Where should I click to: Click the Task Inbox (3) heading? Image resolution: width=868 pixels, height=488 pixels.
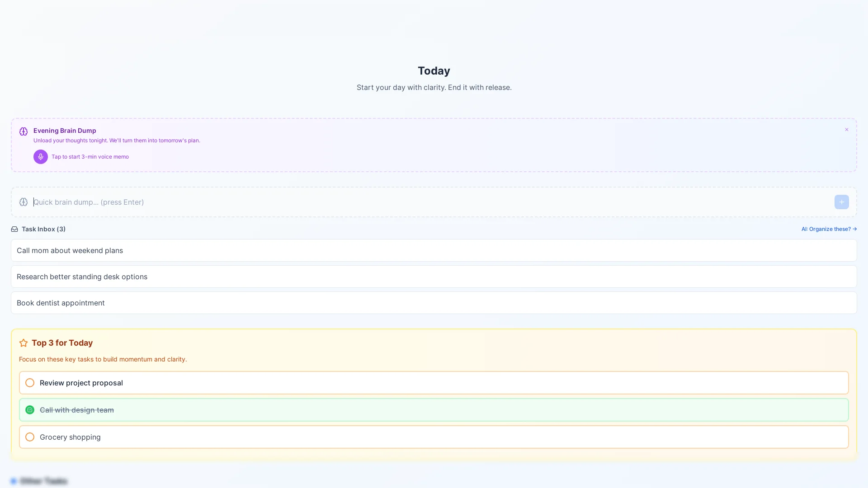43,229
